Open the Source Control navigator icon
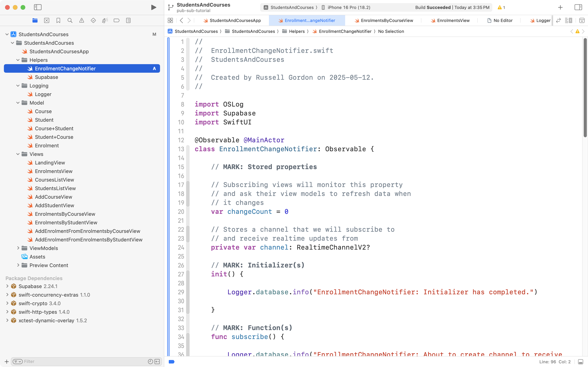Screen dimensions: 588x367 click(x=47, y=21)
